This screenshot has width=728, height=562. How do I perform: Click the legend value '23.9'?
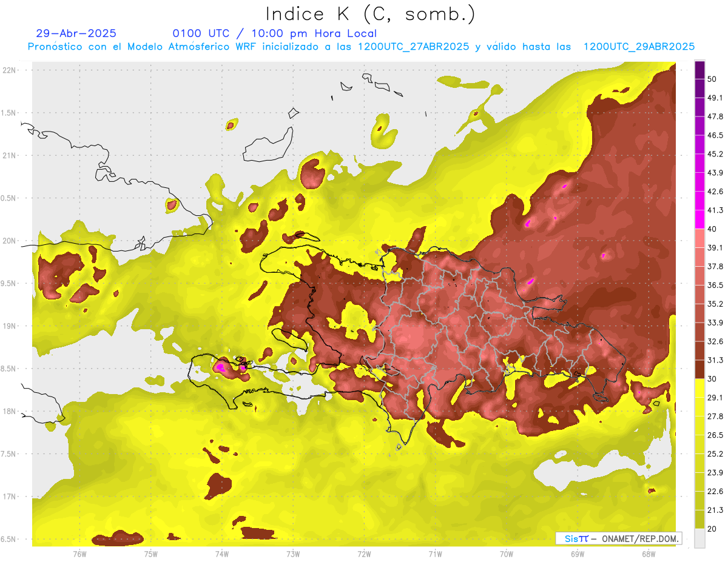[715, 473]
